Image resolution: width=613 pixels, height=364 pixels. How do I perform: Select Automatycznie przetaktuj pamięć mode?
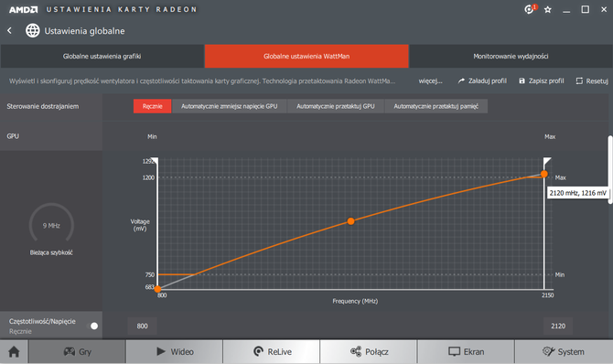436,106
